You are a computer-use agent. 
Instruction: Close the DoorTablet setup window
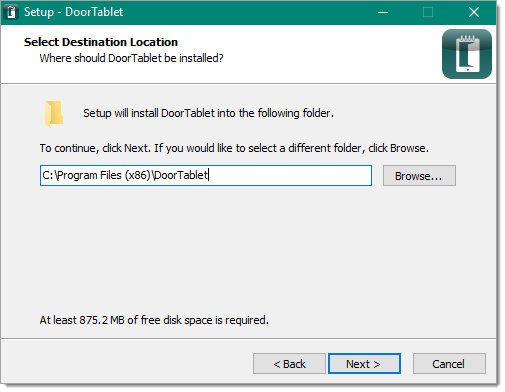(x=474, y=12)
